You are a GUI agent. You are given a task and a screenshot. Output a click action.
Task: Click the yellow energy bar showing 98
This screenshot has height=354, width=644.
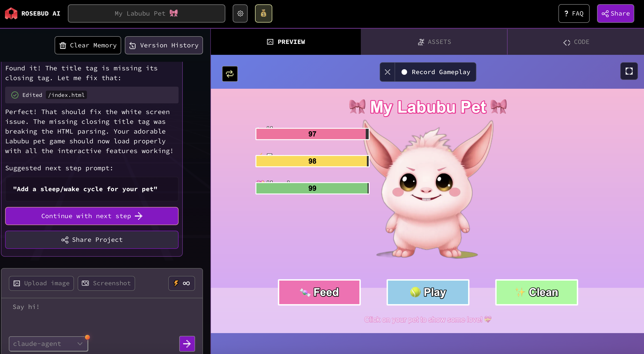point(312,161)
